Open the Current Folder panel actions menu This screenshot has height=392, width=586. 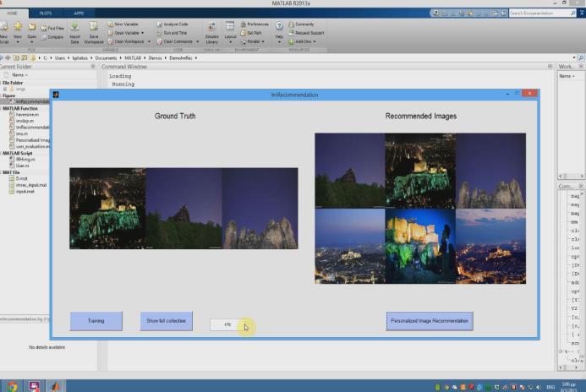point(93,67)
